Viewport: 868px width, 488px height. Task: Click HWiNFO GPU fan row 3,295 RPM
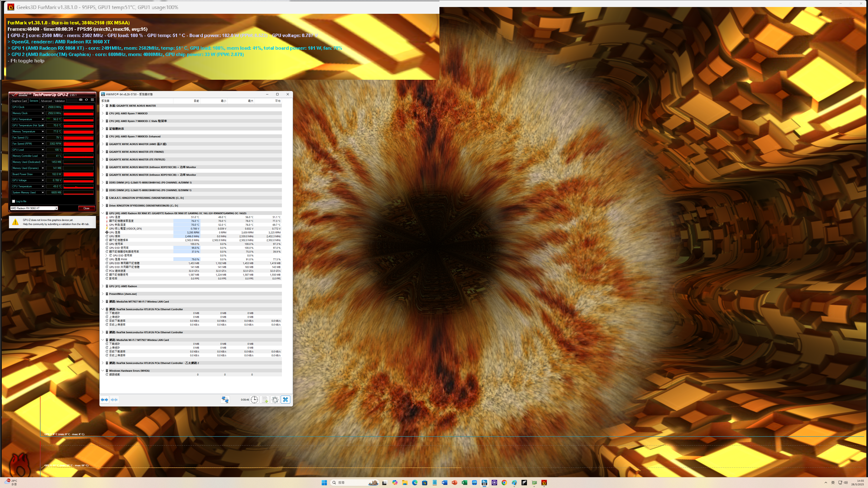click(193, 232)
